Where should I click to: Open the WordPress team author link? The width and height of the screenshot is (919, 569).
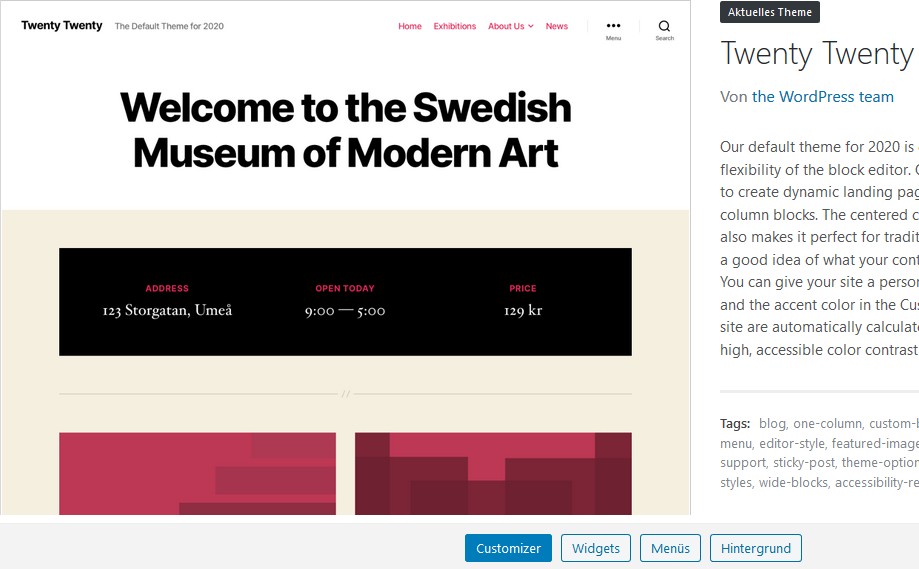[823, 97]
